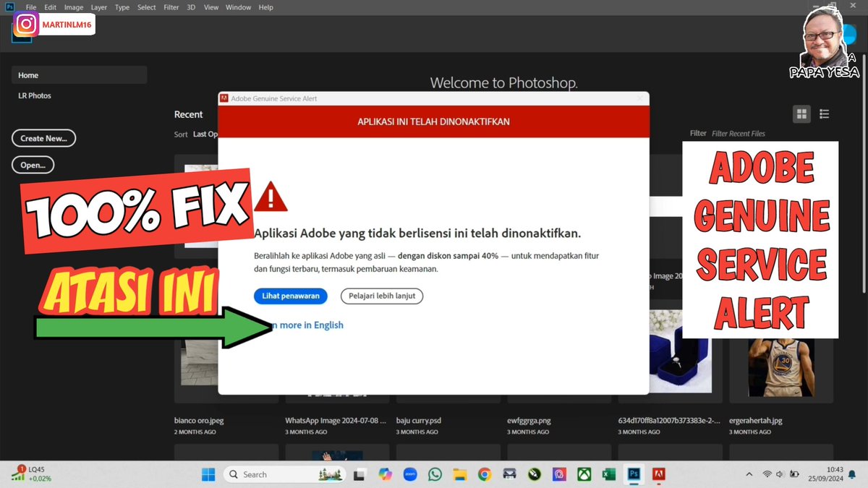Image resolution: width=868 pixels, height=488 pixels.
Task: Open Excel from the taskbar
Action: point(609,474)
